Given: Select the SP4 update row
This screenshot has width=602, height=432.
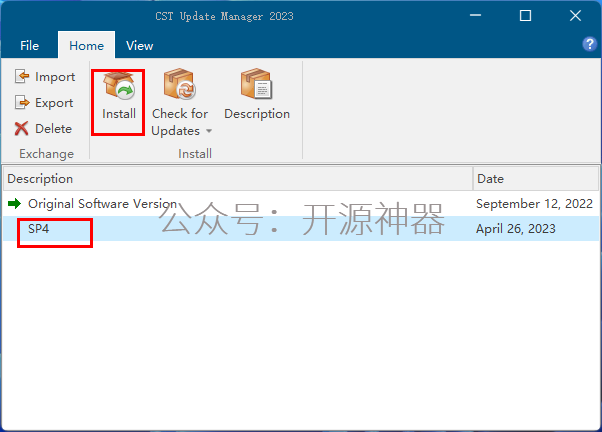Looking at the screenshot, I should click(x=301, y=228).
